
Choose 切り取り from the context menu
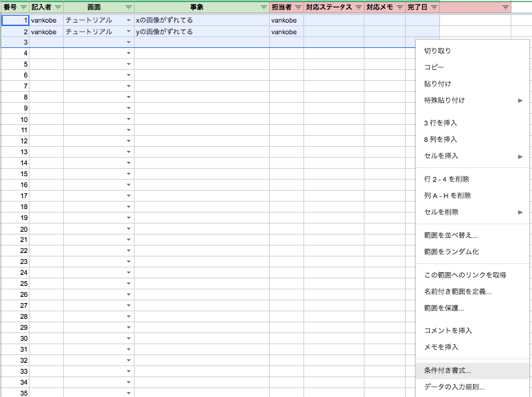472,51
